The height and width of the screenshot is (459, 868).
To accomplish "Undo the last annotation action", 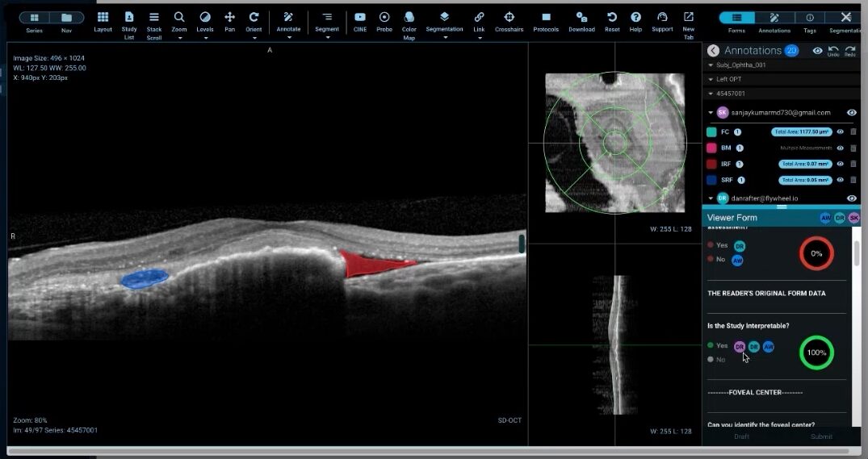I will click(833, 51).
